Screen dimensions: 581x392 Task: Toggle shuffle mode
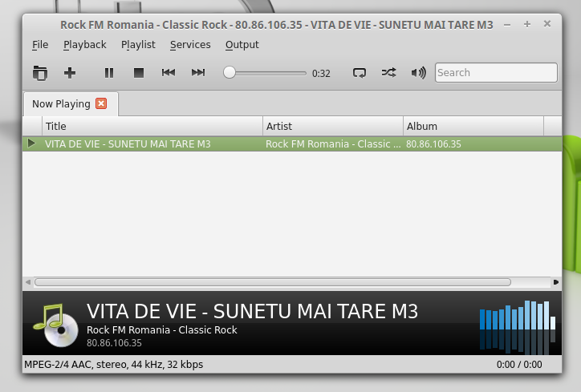[388, 73]
